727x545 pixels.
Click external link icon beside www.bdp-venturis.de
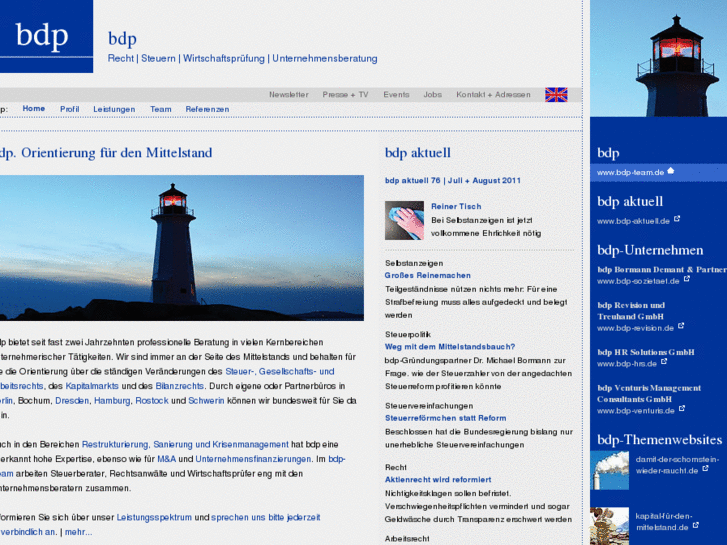click(x=682, y=408)
